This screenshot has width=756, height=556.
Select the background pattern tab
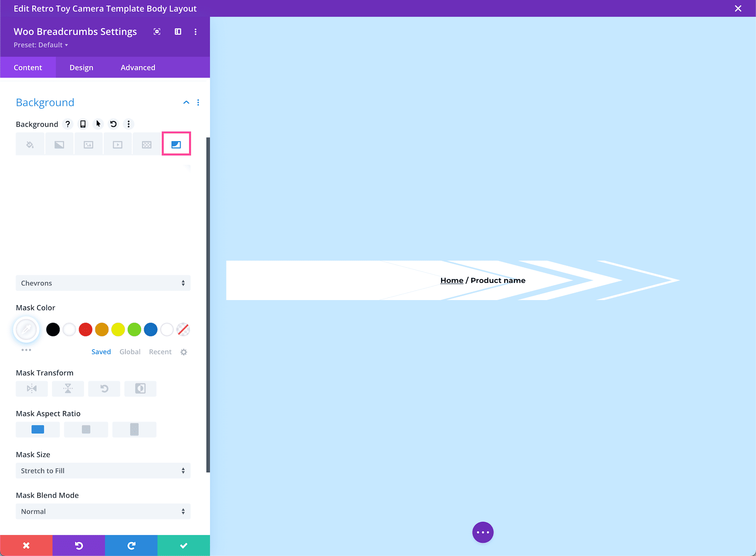pyautogui.click(x=147, y=144)
